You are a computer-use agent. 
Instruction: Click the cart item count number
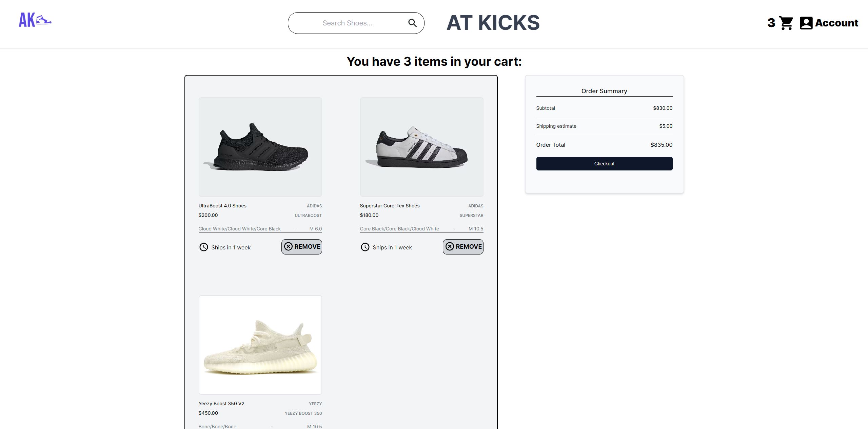pyautogui.click(x=771, y=23)
